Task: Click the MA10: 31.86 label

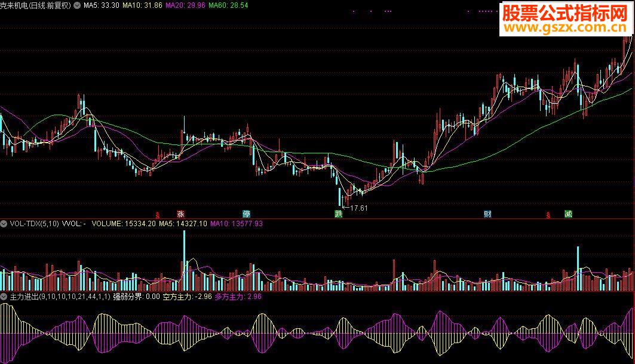Action: (x=142, y=5)
